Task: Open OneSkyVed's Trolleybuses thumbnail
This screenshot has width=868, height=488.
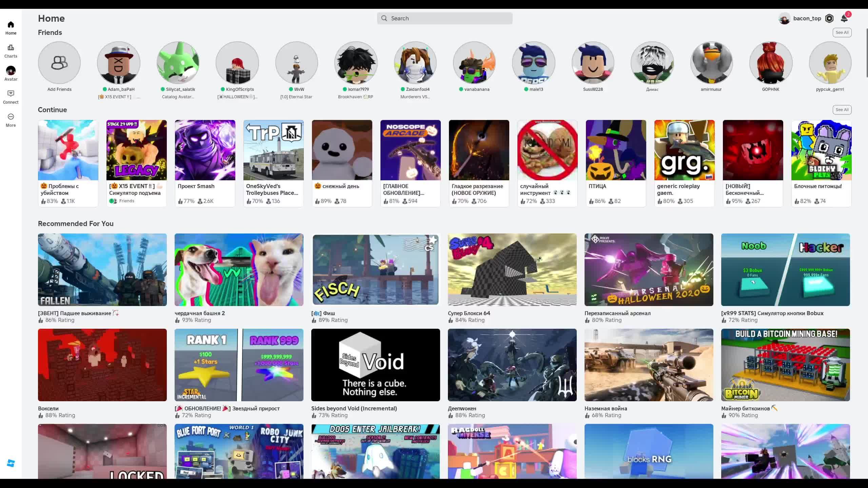Action: pos(274,150)
